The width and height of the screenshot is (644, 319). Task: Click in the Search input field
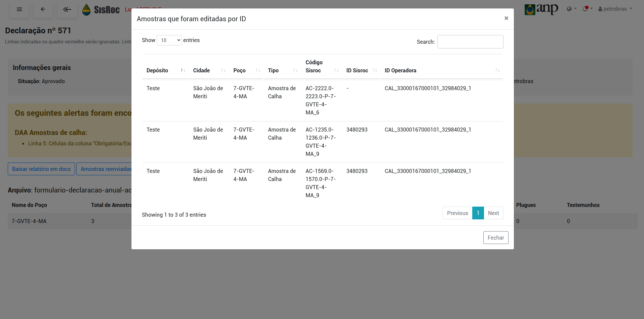point(470,42)
